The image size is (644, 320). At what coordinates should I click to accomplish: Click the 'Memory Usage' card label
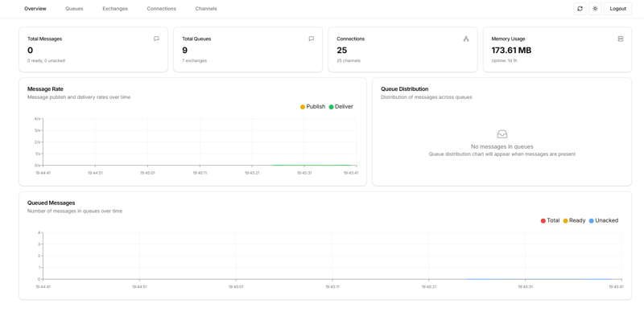508,39
